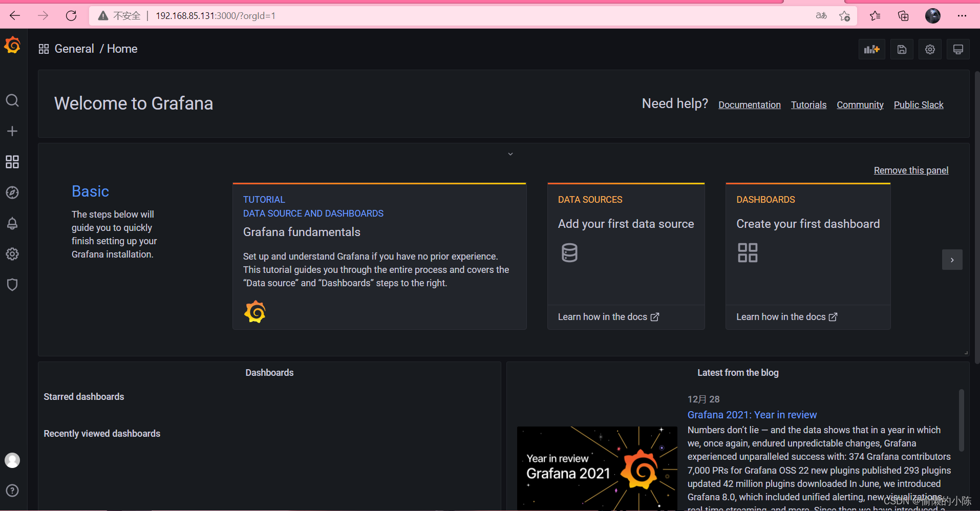Open the Configuration gear in sidebar
Viewport: 980px width, 511px height.
point(12,254)
